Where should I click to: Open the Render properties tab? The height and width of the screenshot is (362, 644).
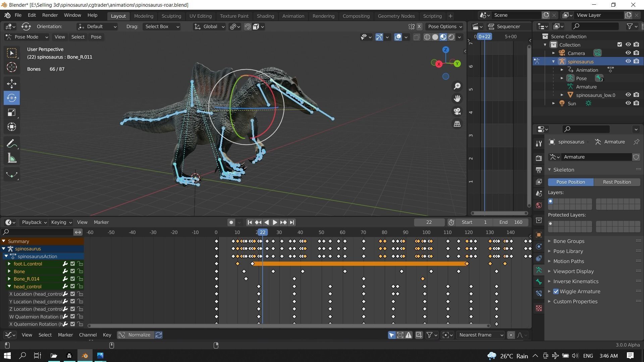point(539,158)
